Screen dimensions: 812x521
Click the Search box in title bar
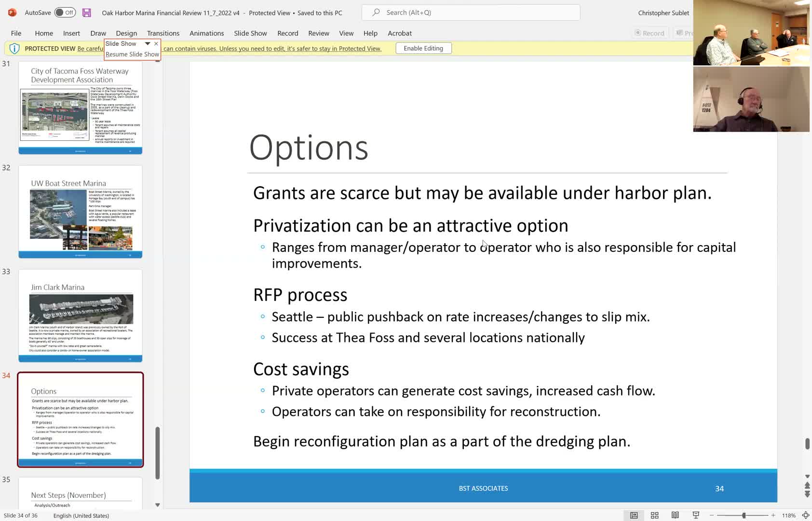pos(471,13)
